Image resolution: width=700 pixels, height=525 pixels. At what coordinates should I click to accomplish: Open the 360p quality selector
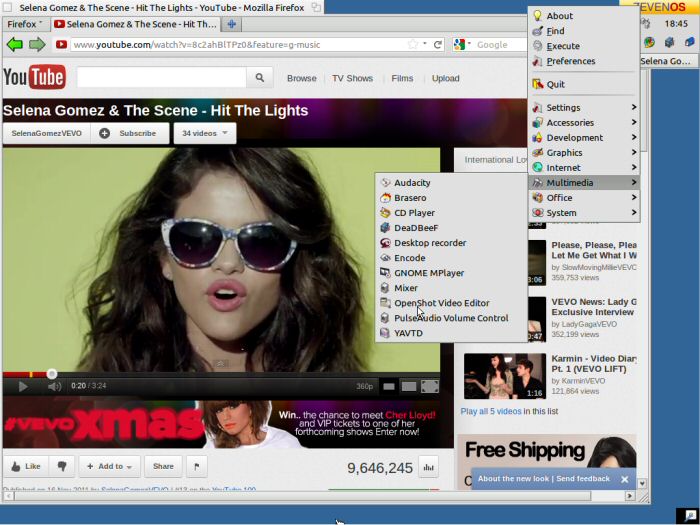365,386
